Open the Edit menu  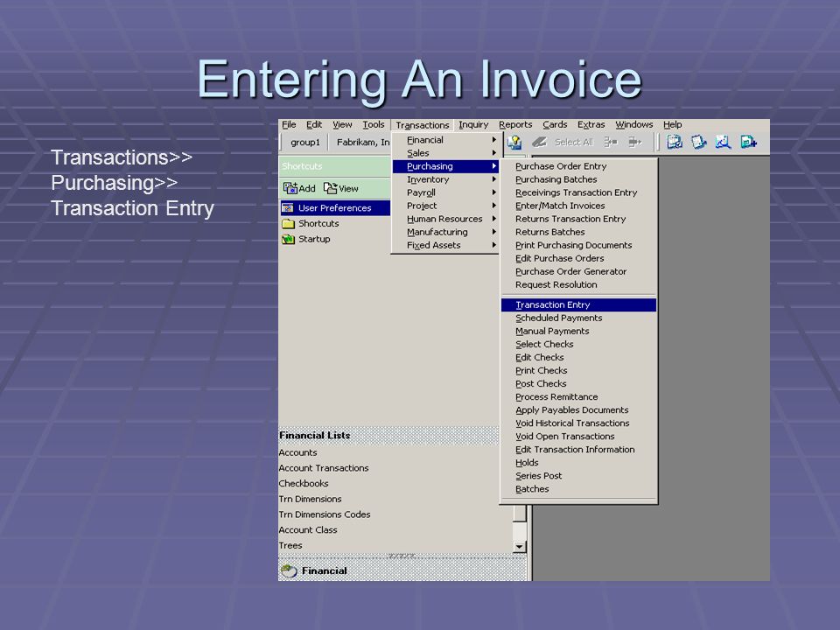pyautogui.click(x=314, y=124)
